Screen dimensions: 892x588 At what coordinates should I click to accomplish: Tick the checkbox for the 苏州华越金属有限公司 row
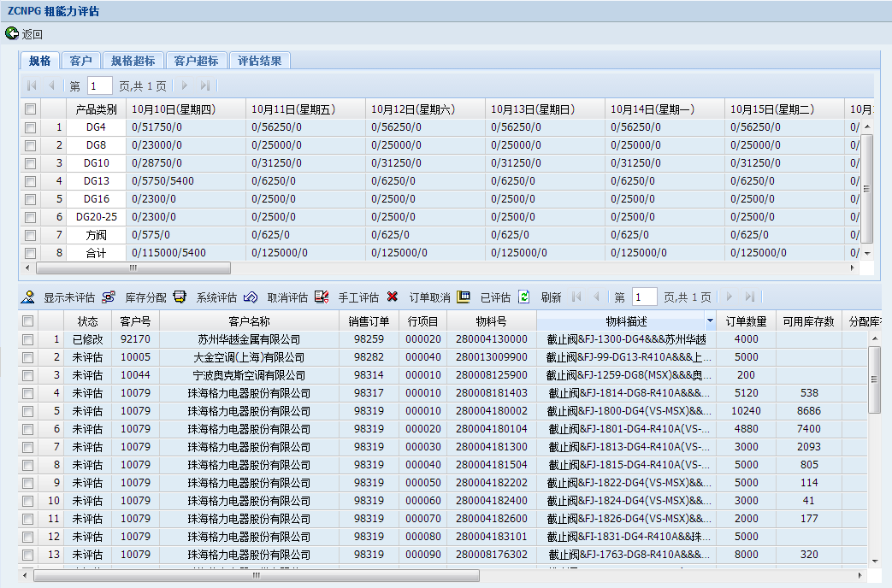pos(28,339)
